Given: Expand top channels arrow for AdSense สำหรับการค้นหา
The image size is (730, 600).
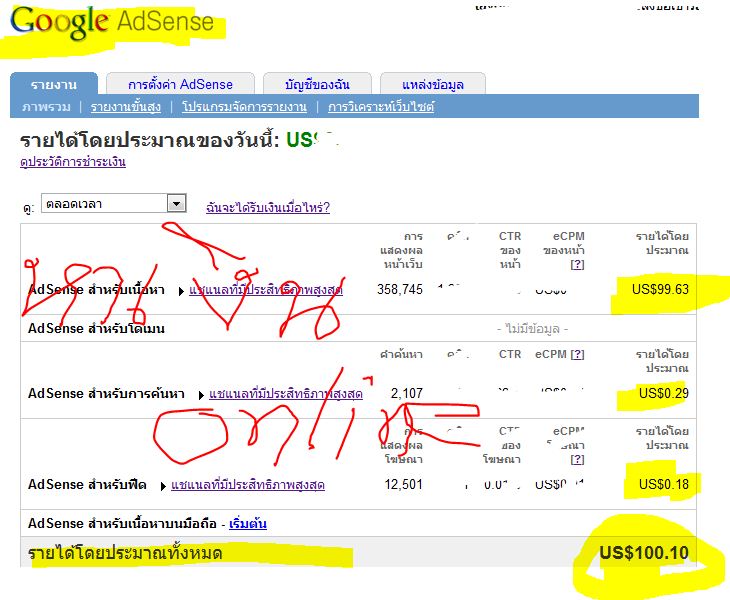Looking at the screenshot, I should (x=201, y=395).
